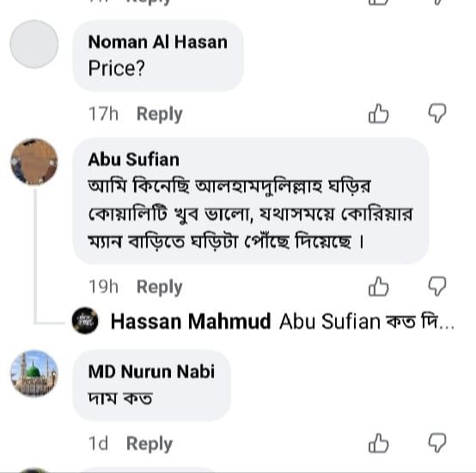Open Noman Al Hasan's profile name
Screen dimensions: 476x473
click(157, 42)
